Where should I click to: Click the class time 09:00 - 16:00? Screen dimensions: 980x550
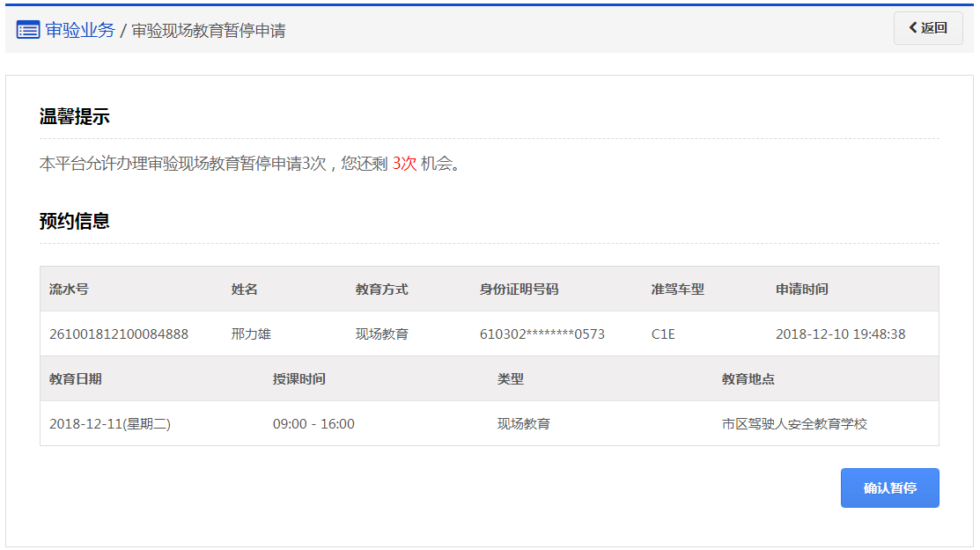(313, 424)
